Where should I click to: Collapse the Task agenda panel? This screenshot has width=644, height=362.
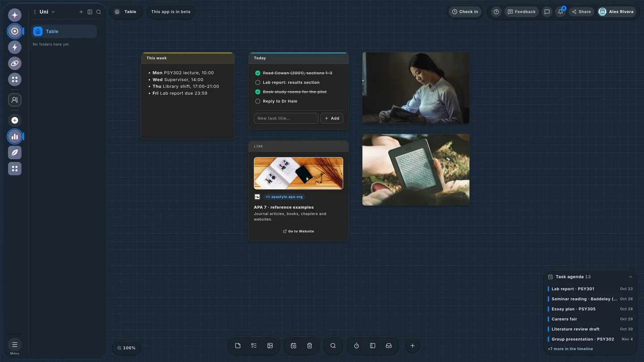tap(631, 277)
